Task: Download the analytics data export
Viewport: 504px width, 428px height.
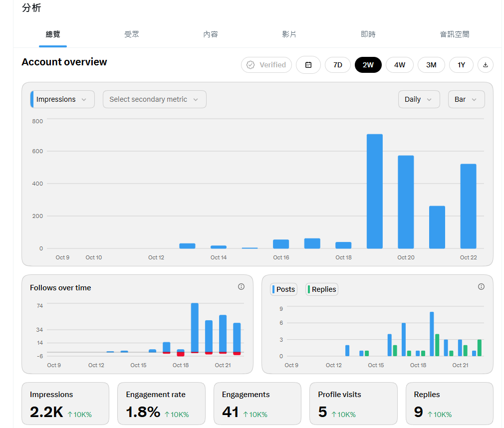Action: pos(486,65)
